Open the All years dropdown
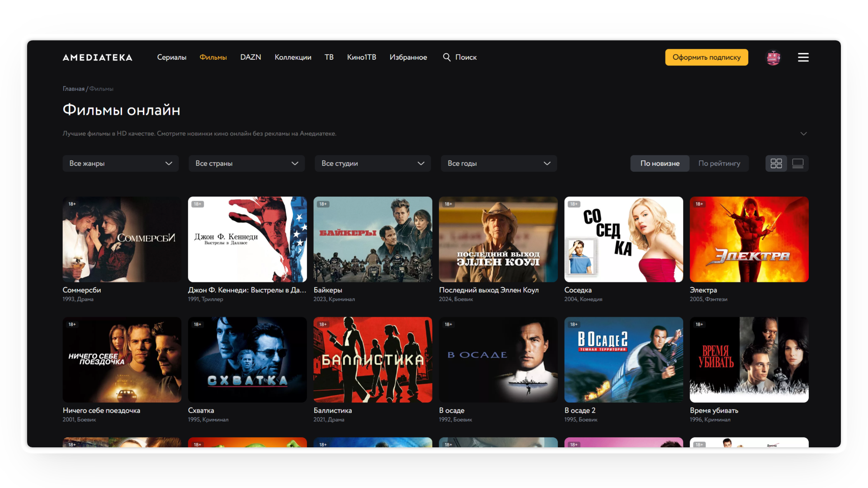Screen dimensions: 868x488 (x=499, y=164)
